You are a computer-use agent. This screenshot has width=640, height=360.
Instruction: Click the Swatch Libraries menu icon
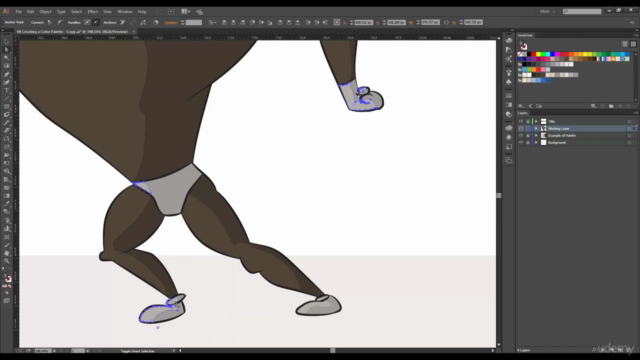pyautogui.click(x=521, y=106)
